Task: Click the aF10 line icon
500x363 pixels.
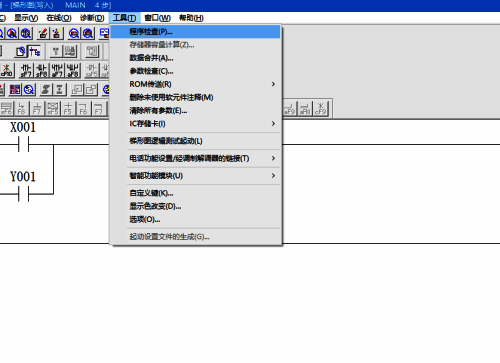Action: point(305,108)
